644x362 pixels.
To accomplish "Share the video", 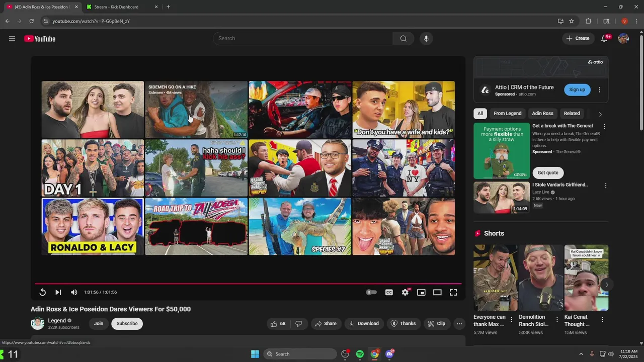I will click(326, 324).
